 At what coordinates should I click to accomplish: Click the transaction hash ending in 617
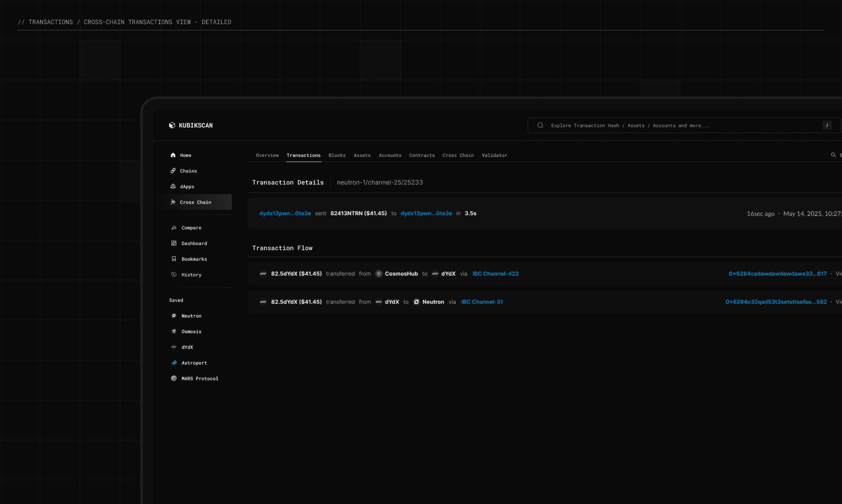coord(778,274)
